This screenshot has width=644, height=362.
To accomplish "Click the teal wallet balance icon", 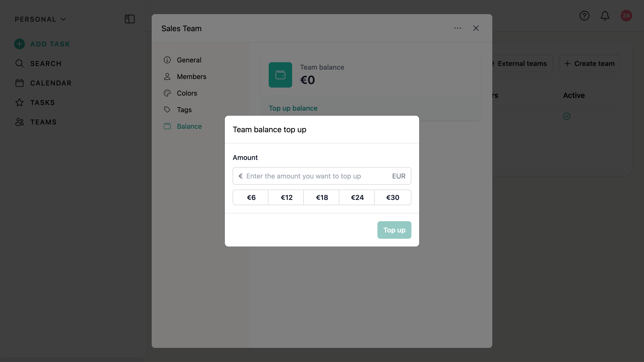I will pos(280,75).
